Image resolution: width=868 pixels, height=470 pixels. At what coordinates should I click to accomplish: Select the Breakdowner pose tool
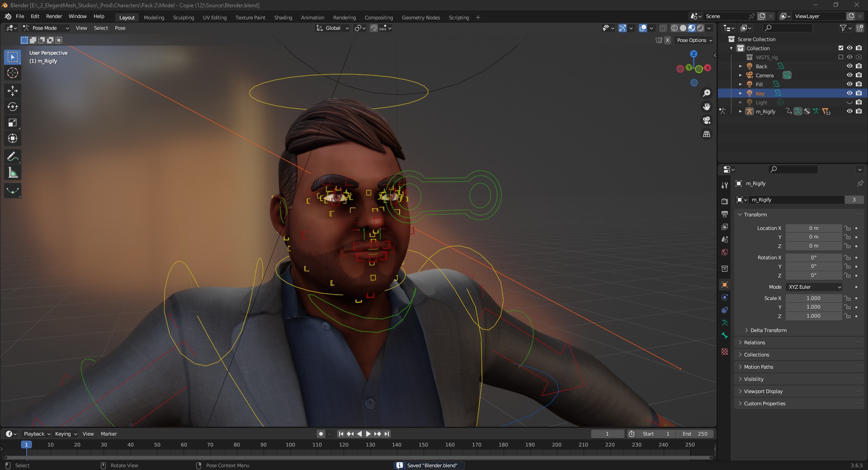coord(13,191)
